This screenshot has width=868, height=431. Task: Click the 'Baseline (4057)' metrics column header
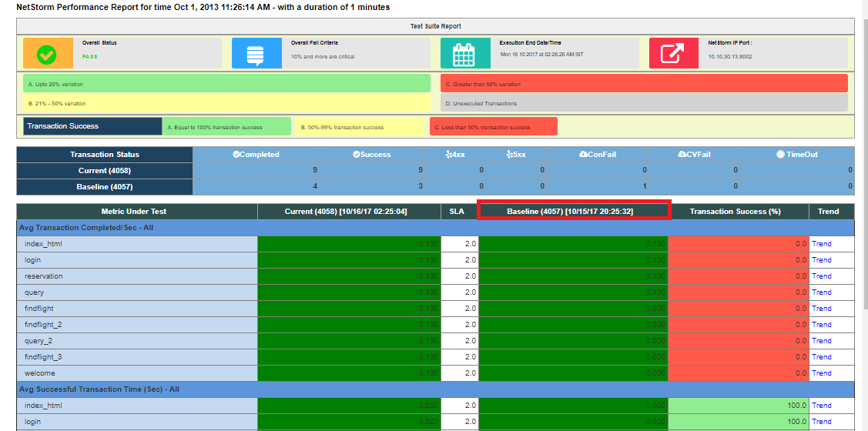574,211
